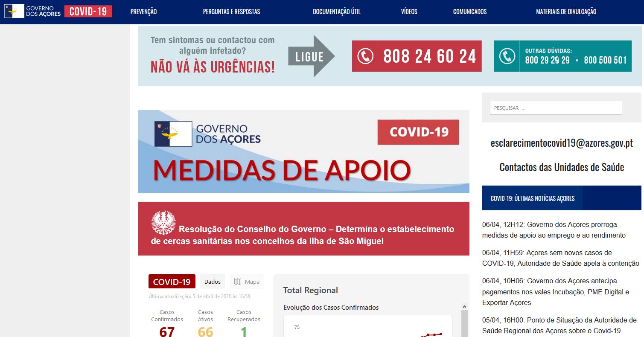Click the confirmed cases evolution chart
The width and height of the screenshot is (644, 337).
[368, 326]
